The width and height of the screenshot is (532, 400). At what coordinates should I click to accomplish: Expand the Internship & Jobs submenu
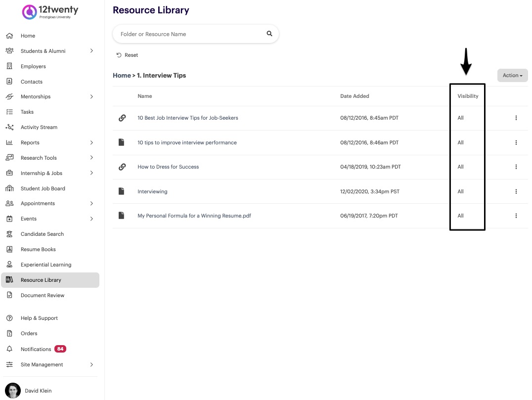coord(91,173)
